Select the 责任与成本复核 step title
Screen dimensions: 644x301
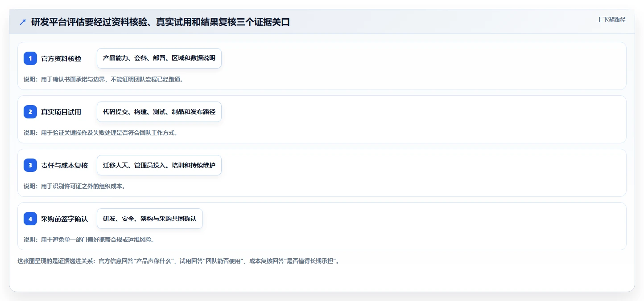[64, 165]
